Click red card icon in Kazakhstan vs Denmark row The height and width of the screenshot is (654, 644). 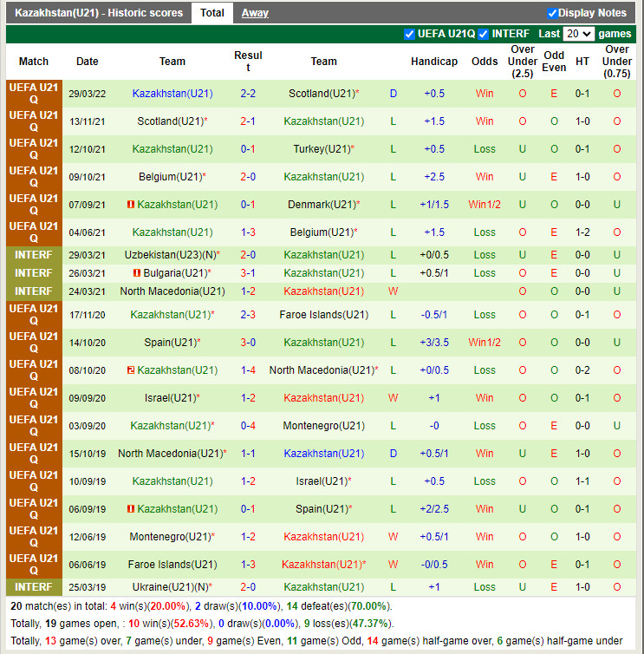pos(131,205)
